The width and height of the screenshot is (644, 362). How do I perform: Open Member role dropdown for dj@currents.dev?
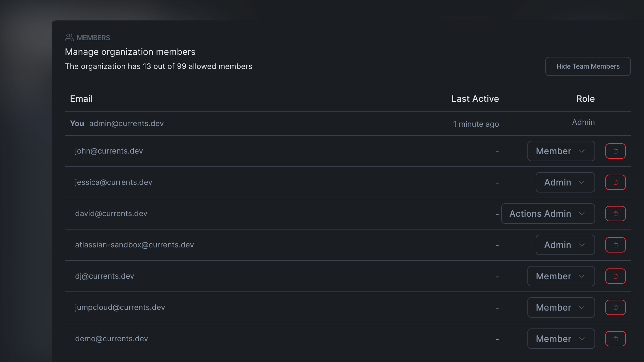pyautogui.click(x=561, y=276)
